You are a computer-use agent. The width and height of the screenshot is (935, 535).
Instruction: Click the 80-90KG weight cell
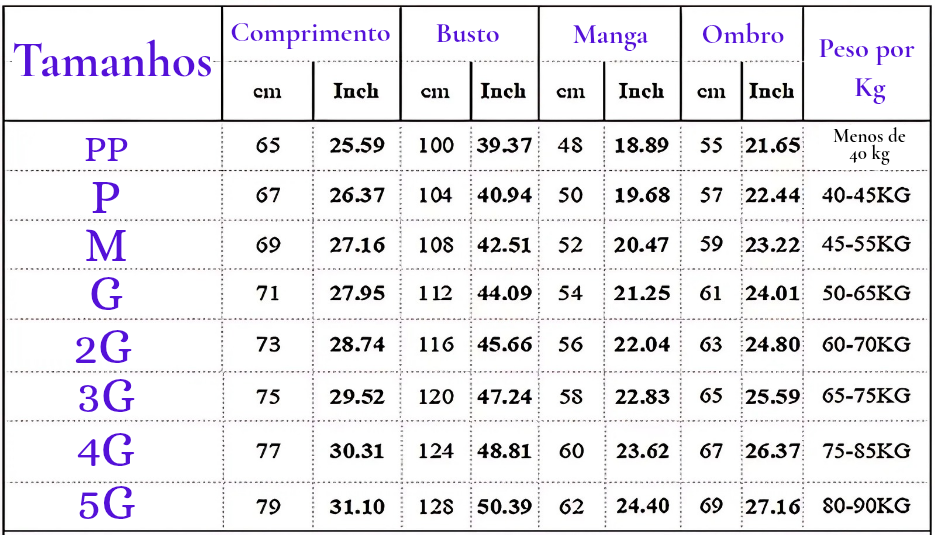(x=866, y=506)
